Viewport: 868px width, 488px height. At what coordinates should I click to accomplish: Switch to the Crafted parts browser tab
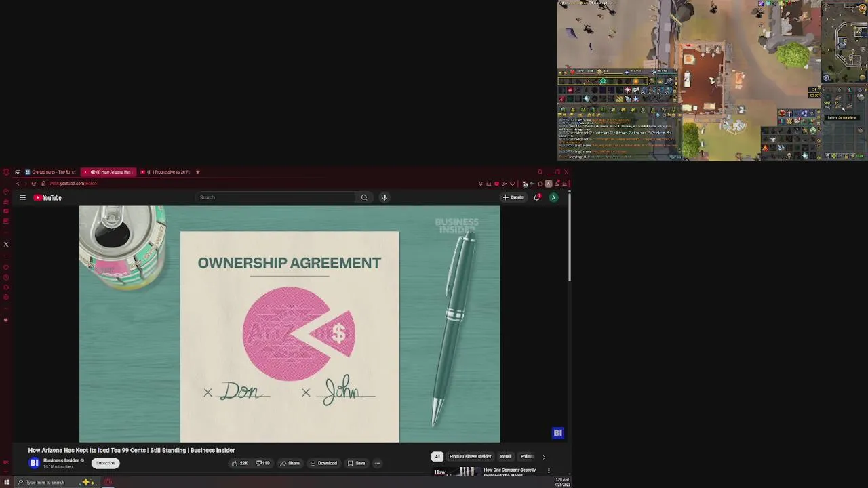50,172
